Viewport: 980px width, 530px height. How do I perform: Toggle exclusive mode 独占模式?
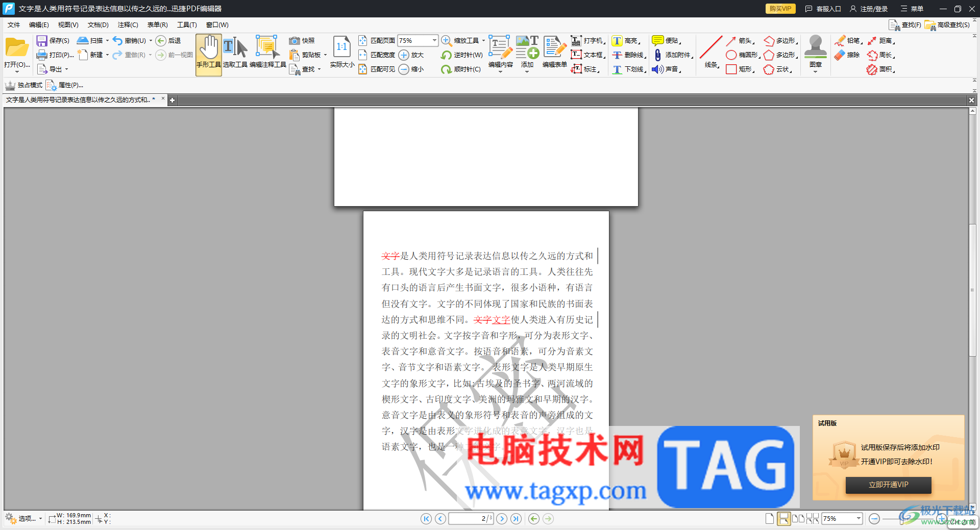(23, 85)
